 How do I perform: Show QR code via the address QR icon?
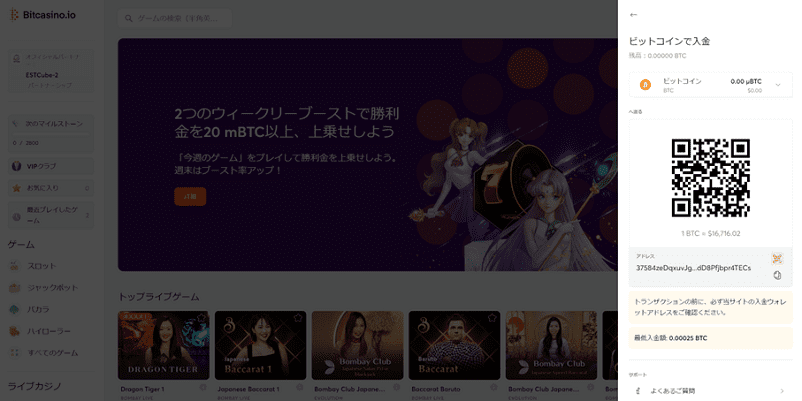point(777,259)
